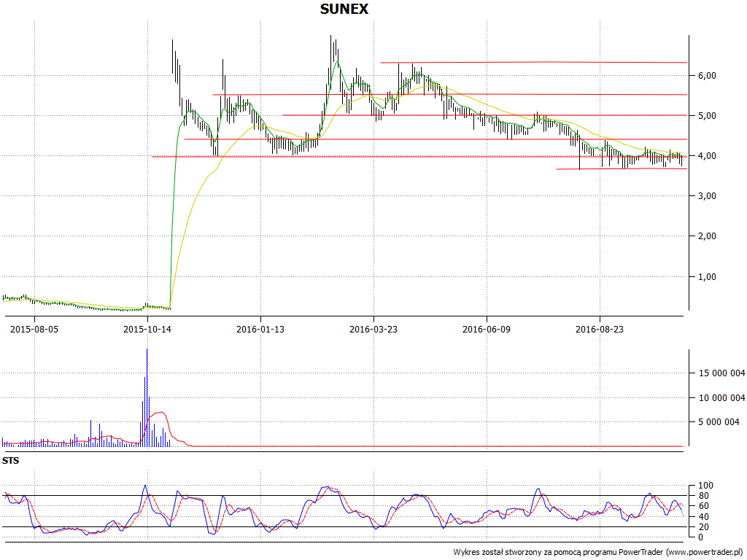Click the 3,00 price axis label
The height and width of the screenshot is (560, 747).
pos(707,195)
